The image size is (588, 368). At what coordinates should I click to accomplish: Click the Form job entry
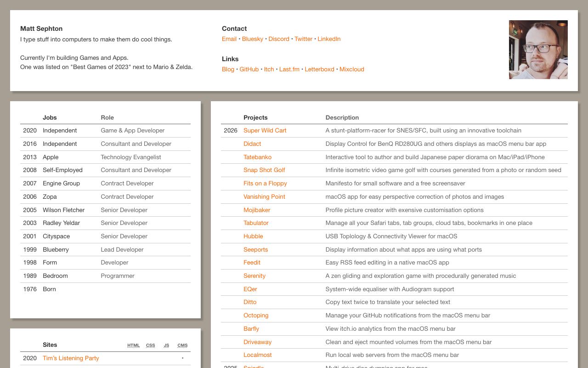pyautogui.click(x=50, y=263)
